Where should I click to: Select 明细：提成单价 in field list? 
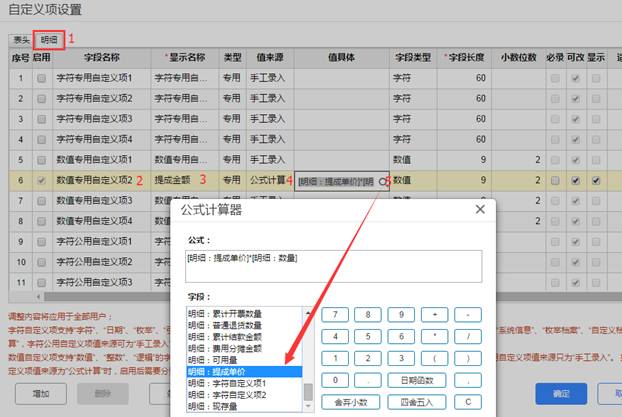click(242, 371)
